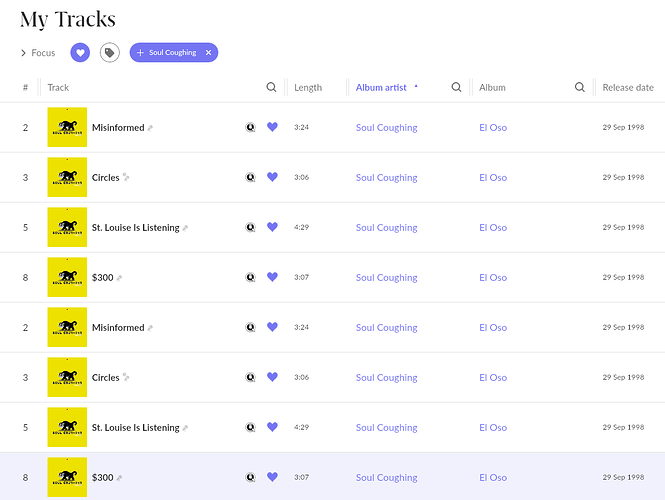Screen dimensions: 665x500
Task: Sort by the # column header
Action: tap(25, 87)
